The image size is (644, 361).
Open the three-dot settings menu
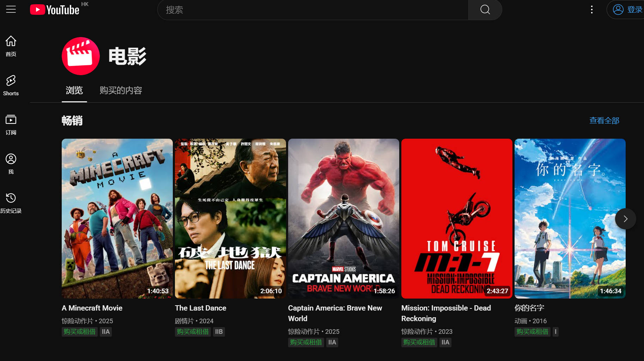coord(591,10)
